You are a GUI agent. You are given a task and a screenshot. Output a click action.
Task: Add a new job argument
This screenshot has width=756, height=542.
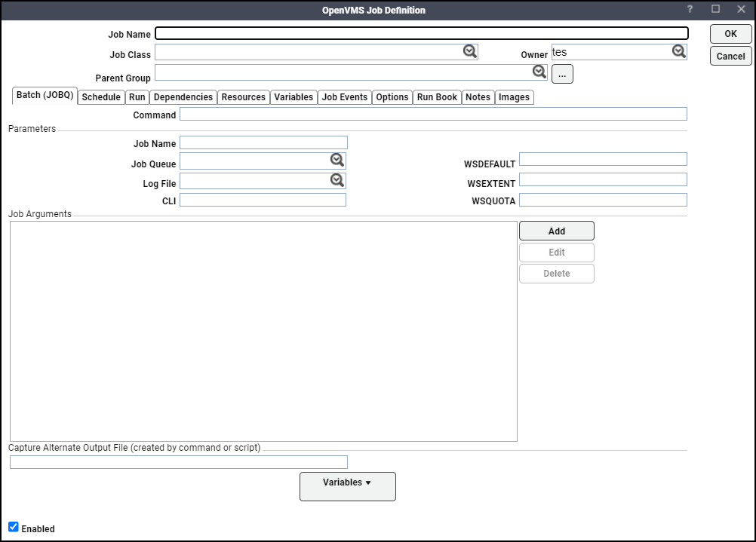556,231
